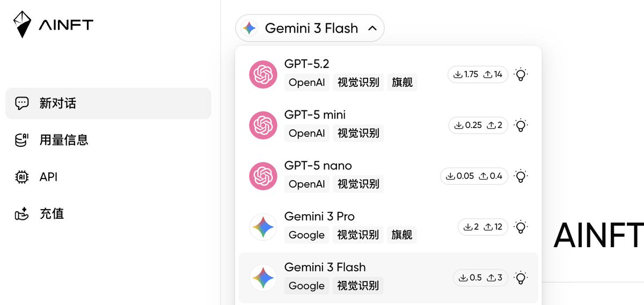Click the lightbulb icon beside GPT-5 mini
This screenshot has height=305, width=644.
pyautogui.click(x=520, y=125)
